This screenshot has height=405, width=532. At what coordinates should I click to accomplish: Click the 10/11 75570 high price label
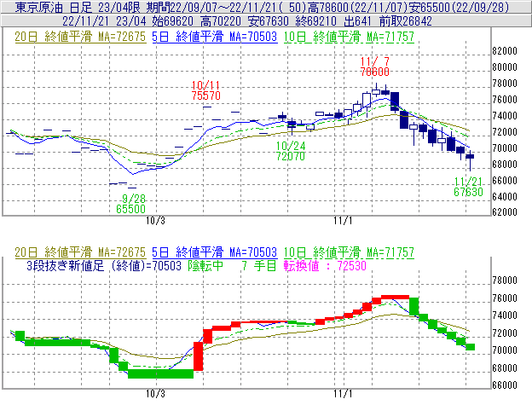click(206, 90)
